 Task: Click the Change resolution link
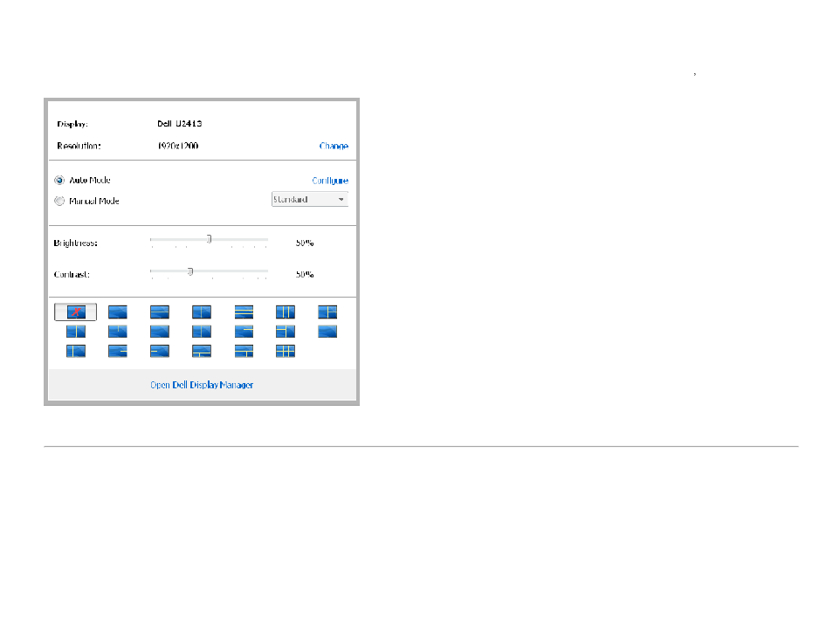click(x=334, y=146)
